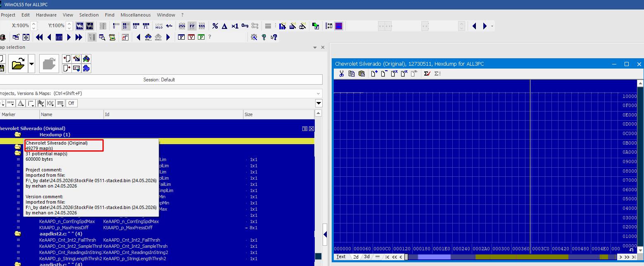This screenshot has height=266, width=644.
Task: Click the export file icon
Action: click(67, 68)
